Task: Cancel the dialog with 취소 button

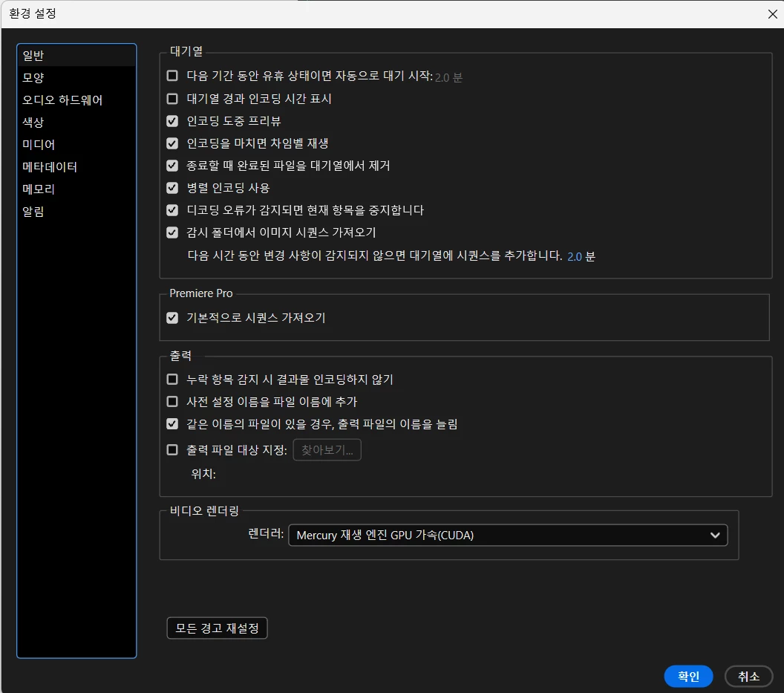Action: 748,677
